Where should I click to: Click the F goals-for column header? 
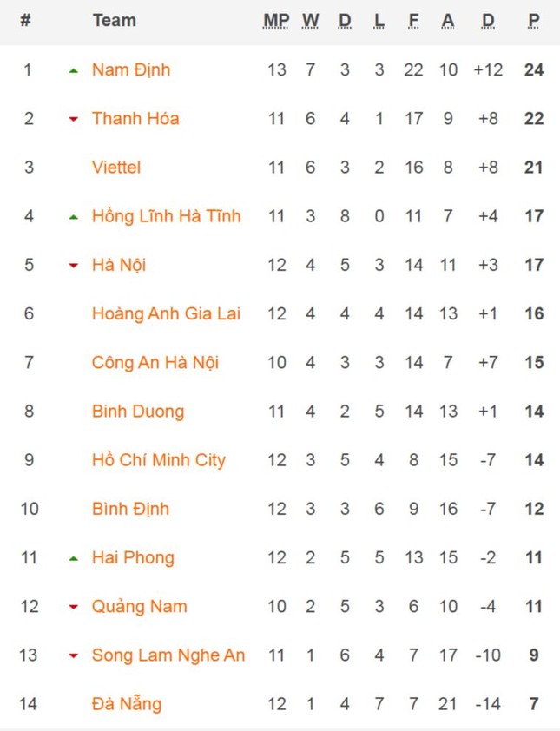[413, 21]
